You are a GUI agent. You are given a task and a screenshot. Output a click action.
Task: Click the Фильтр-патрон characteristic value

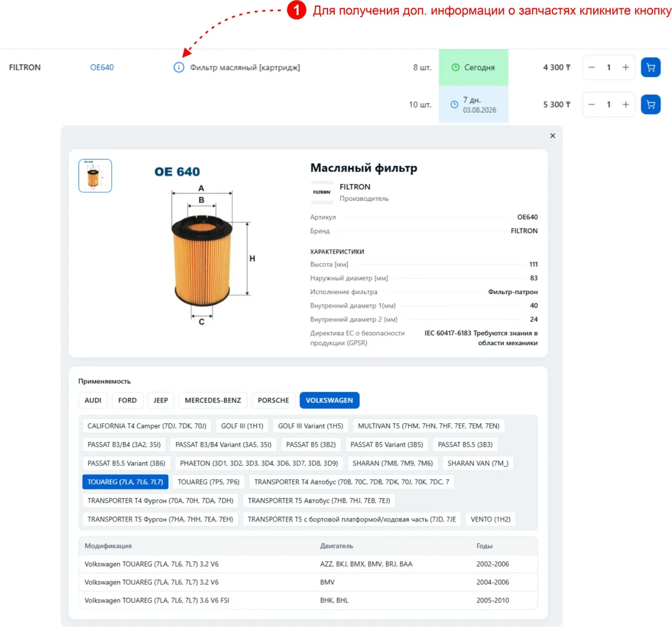click(x=513, y=292)
